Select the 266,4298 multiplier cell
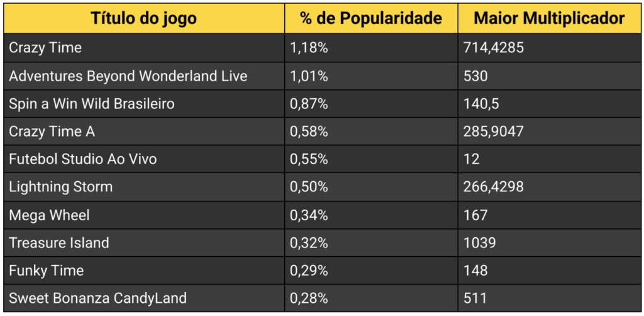 click(494, 187)
